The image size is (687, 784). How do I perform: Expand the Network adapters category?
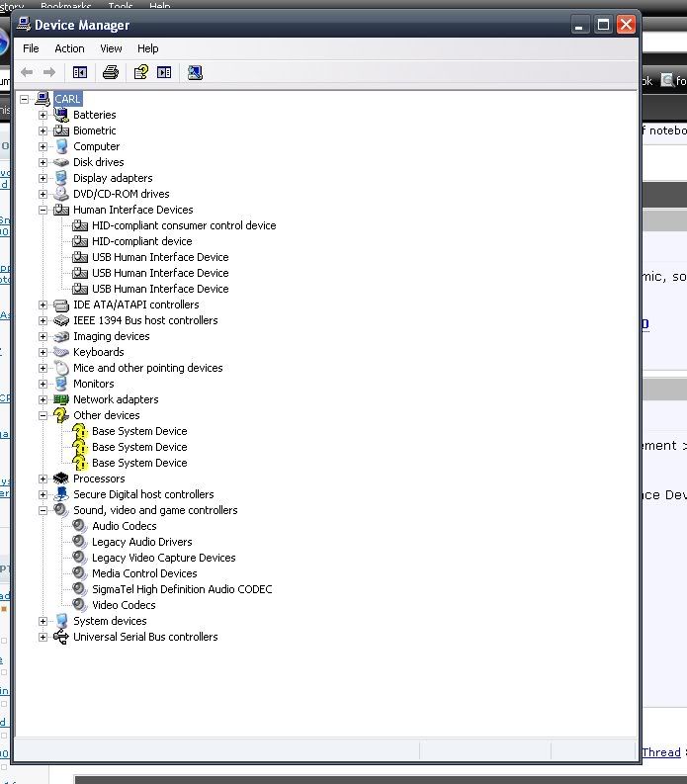pos(43,400)
